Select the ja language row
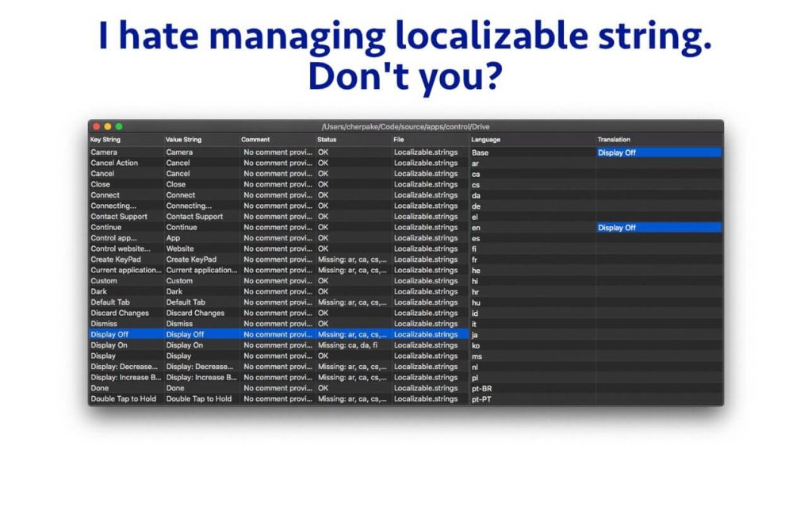Image resolution: width=812 pixels, height=508 pixels. [x=475, y=335]
